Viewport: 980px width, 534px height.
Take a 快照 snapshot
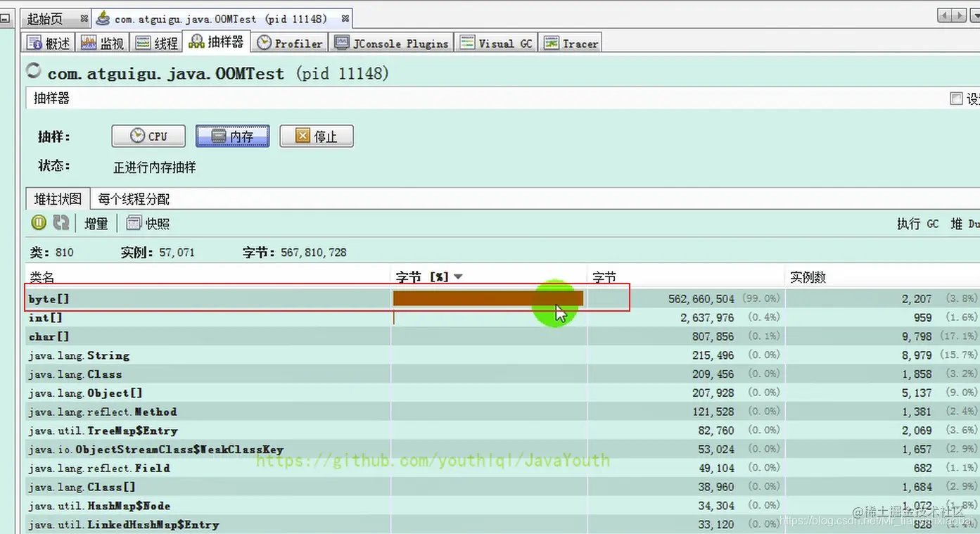coord(148,224)
